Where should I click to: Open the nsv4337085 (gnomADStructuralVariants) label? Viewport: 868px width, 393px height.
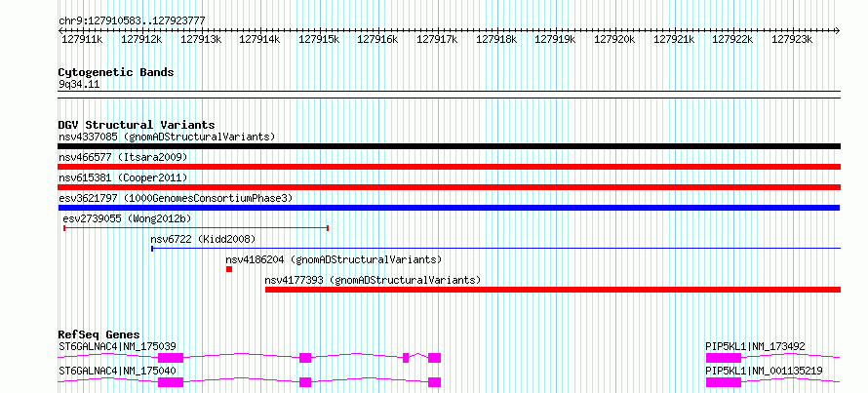click(167, 137)
